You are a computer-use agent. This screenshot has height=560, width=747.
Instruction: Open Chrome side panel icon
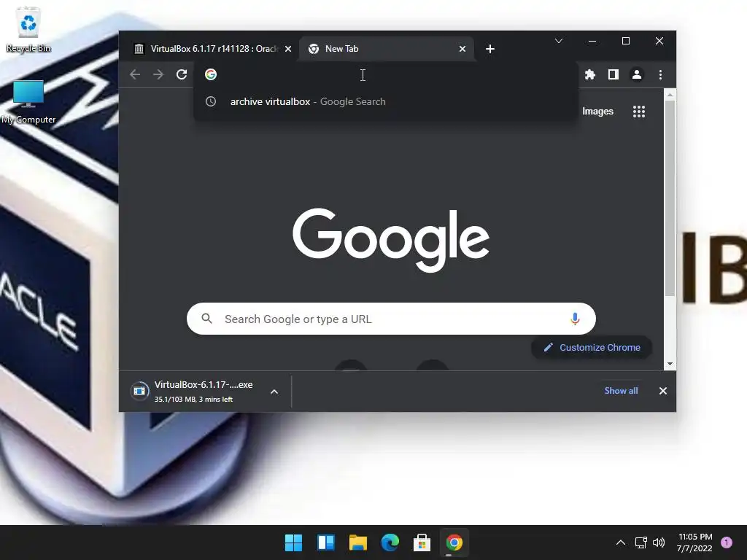[x=613, y=74]
